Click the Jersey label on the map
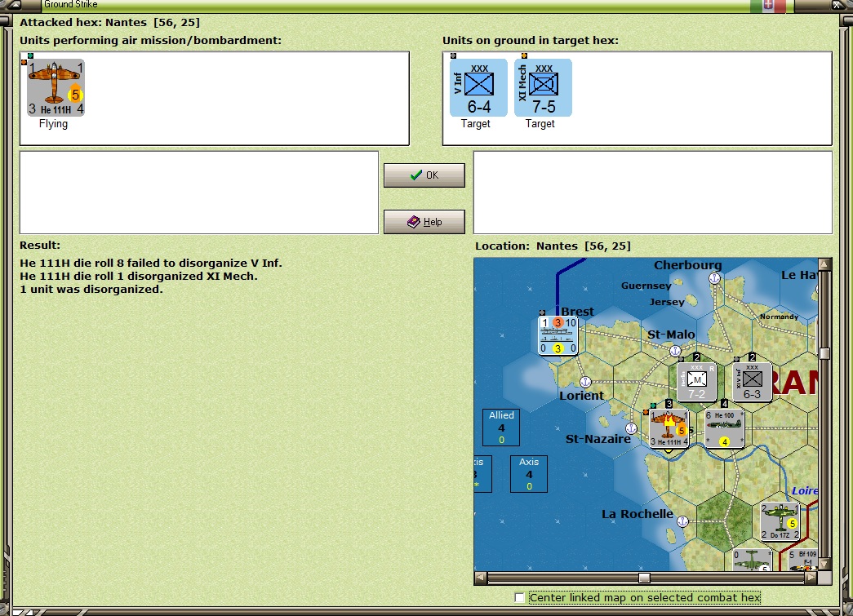The image size is (853, 616). [x=667, y=302]
